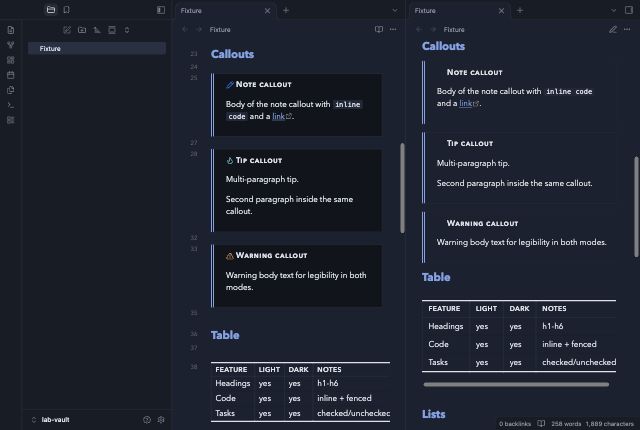
Task: Click the Fixture title in right pane header
Action: pyautogui.click(x=454, y=29)
